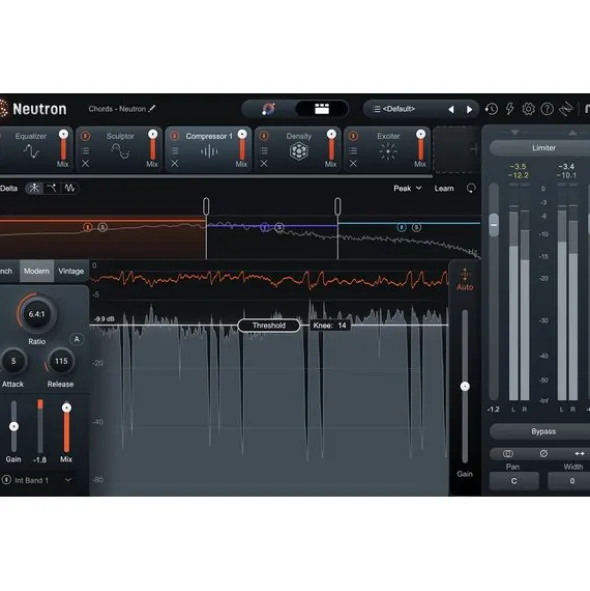Enable Auto gain button
The width and height of the screenshot is (590, 591).
click(464, 279)
